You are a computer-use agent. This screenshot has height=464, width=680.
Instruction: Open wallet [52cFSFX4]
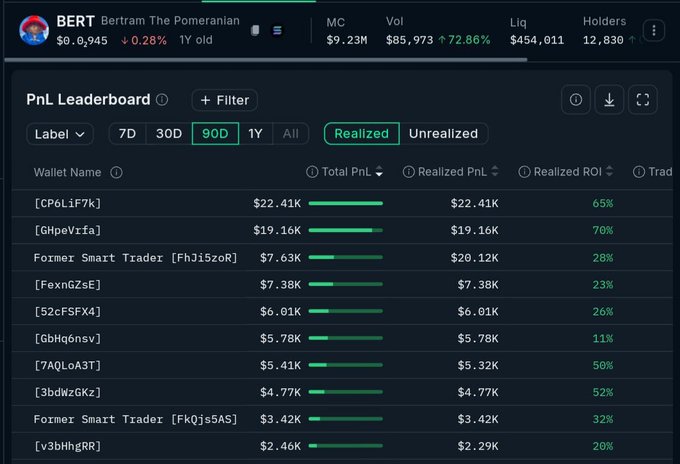pos(68,312)
